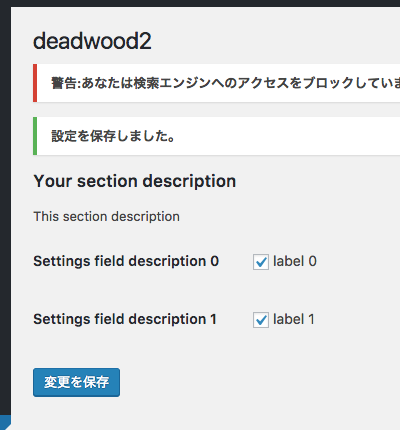This screenshot has width=400, height=430.
Task: Uncheck the label 1 checkbox
Action: click(x=261, y=320)
